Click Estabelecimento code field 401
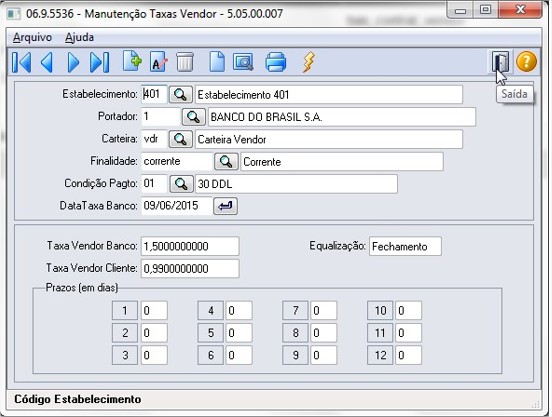The image size is (552, 417). point(154,94)
